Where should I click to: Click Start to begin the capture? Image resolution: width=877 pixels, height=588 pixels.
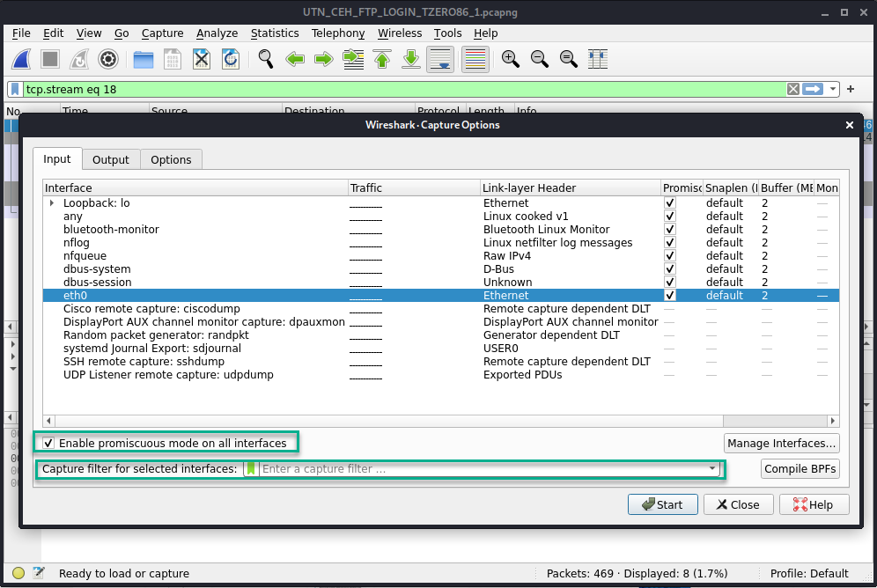point(663,504)
